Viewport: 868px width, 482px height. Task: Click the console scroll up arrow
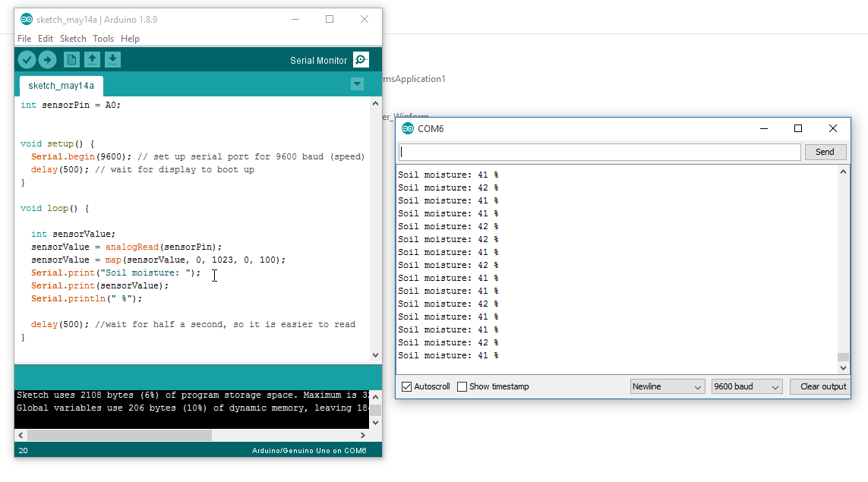tap(375, 396)
